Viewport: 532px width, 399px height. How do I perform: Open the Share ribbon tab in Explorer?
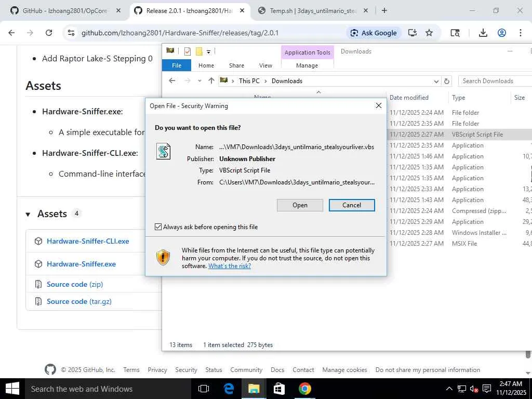pos(236,65)
